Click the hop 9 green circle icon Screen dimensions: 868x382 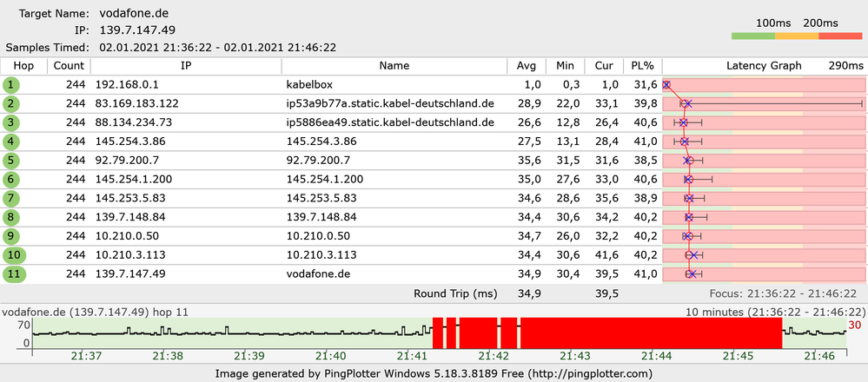11,236
